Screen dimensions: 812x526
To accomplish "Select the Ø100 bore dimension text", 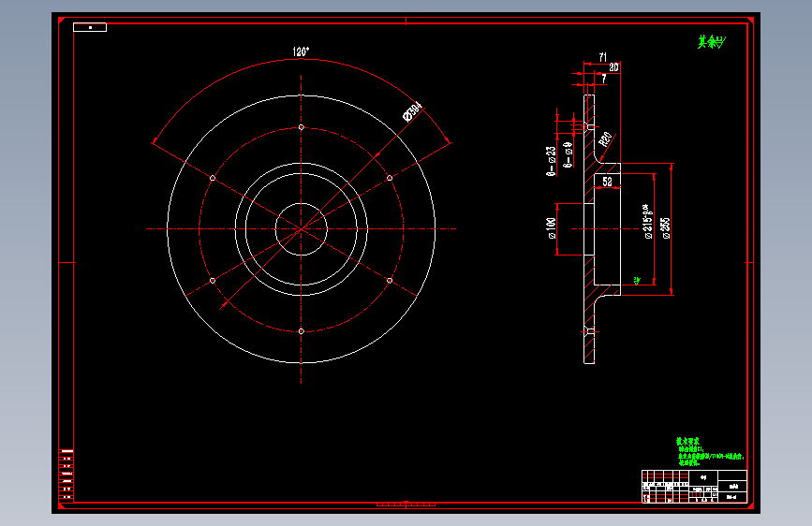I will [x=551, y=228].
